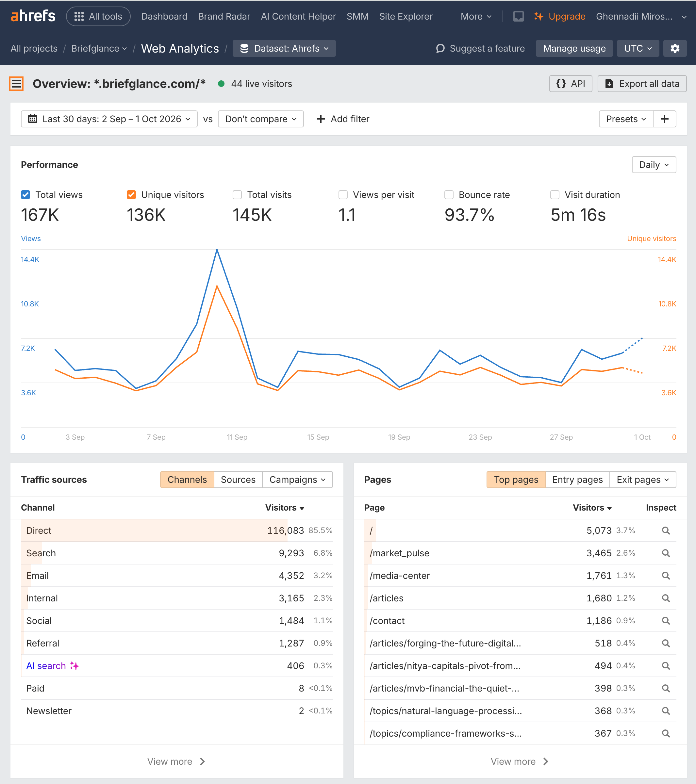Click the Ahrefs logo
Screen dimensions: 696x784
pyautogui.click(x=33, y=16)
